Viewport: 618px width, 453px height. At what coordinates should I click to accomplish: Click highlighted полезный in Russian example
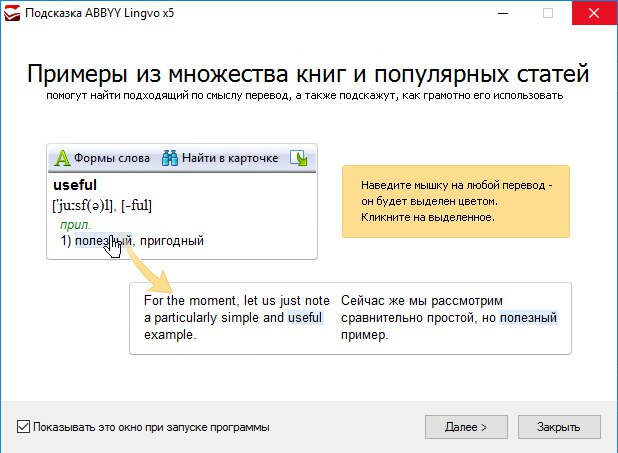(x=529, y=317)
